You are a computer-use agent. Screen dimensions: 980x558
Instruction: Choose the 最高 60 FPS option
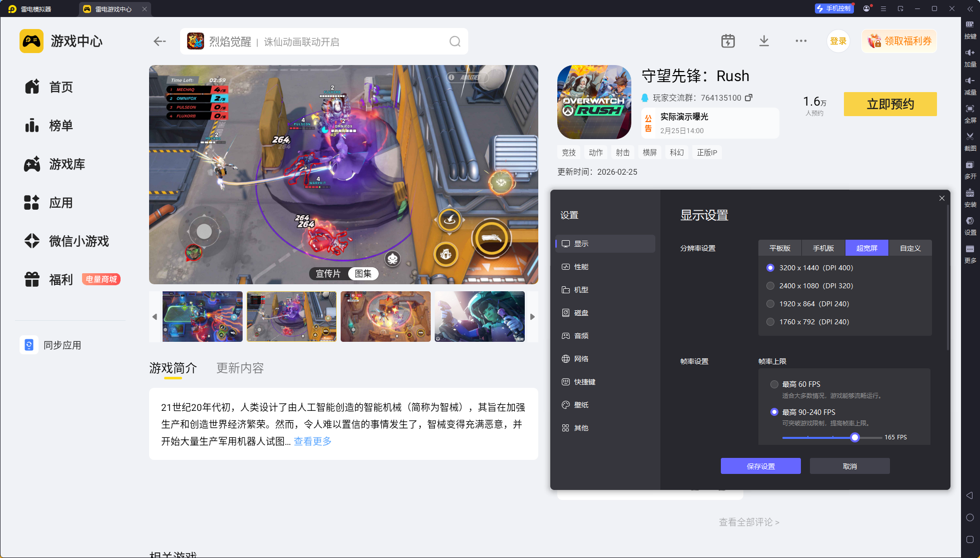pyautogui.click(x=774, y=384)
